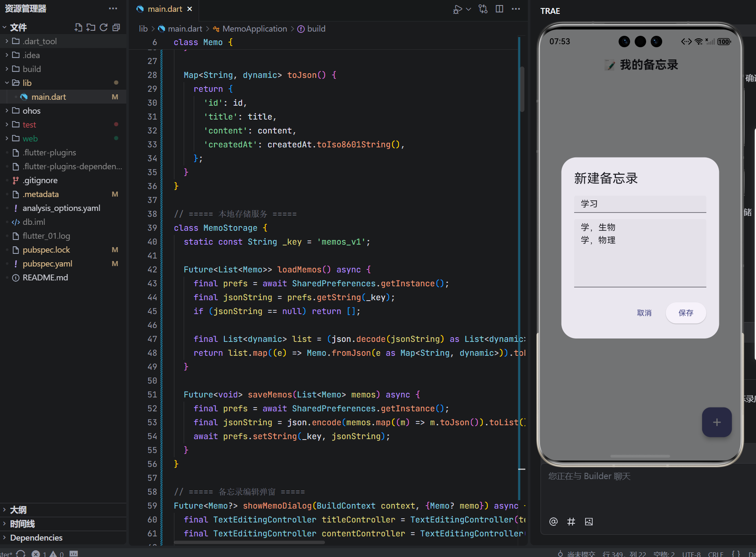Expand the 大纲 outline section
Image resolution: width=756 pixels, height=557 pixels.
[x=63, y=510]
